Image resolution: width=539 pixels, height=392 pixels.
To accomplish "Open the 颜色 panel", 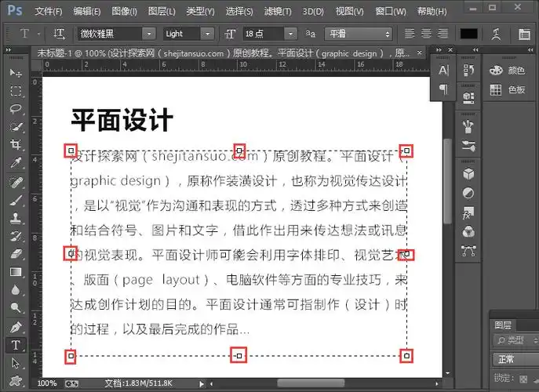I will [508, 71].
